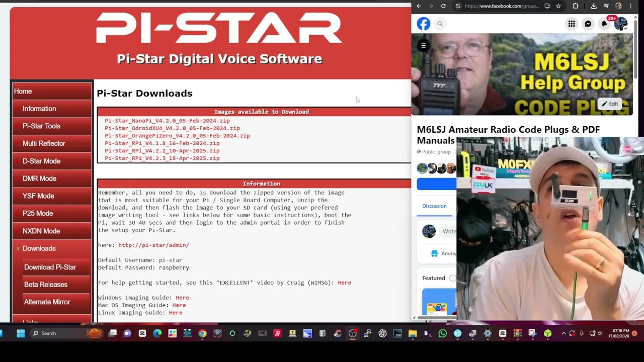644x362 pixels.
Task: Open WhatsApp from the taskbar
Action: [443, 333]
